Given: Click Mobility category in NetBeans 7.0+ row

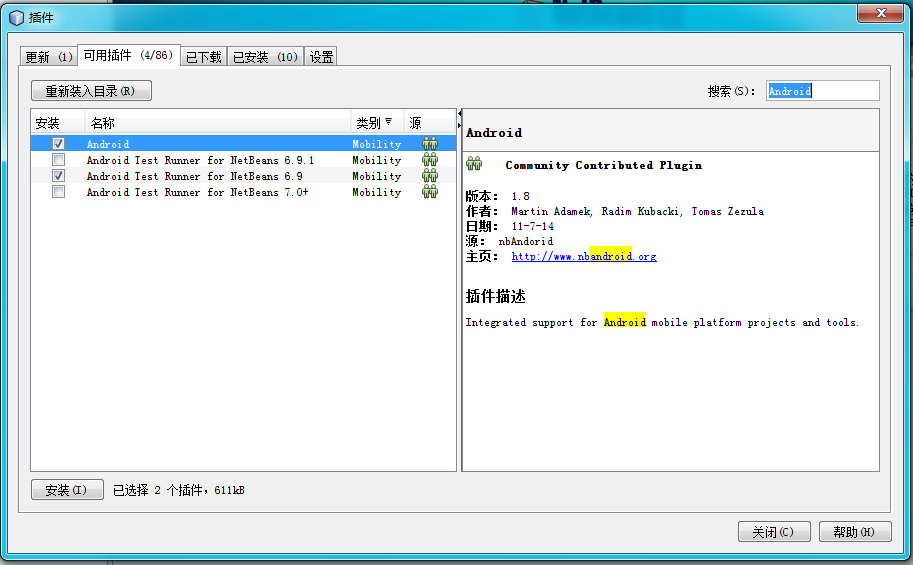Looking at the screenshot, I should (377, 192).
